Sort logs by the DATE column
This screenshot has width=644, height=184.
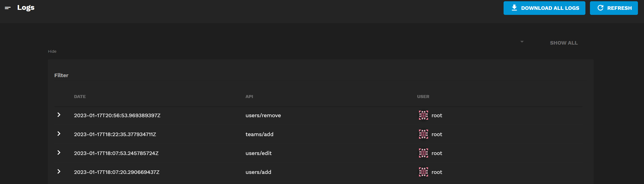(x=80, y=96)
